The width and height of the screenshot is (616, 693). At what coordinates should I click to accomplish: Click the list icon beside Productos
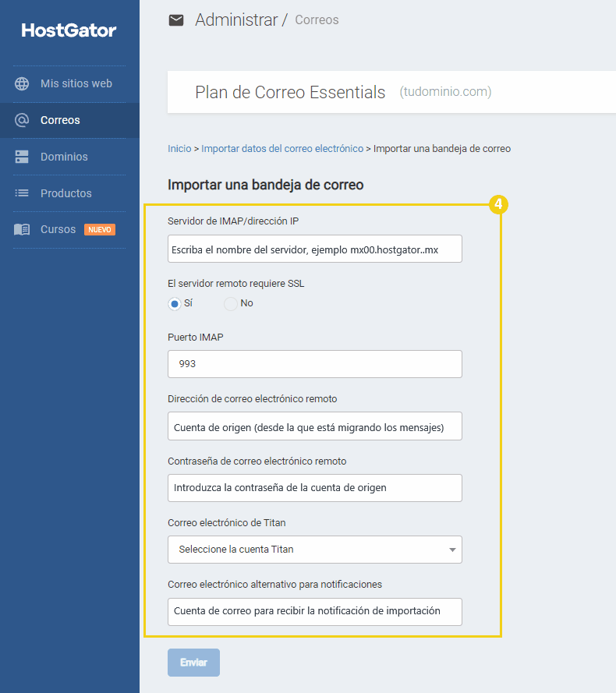[22, 193]
